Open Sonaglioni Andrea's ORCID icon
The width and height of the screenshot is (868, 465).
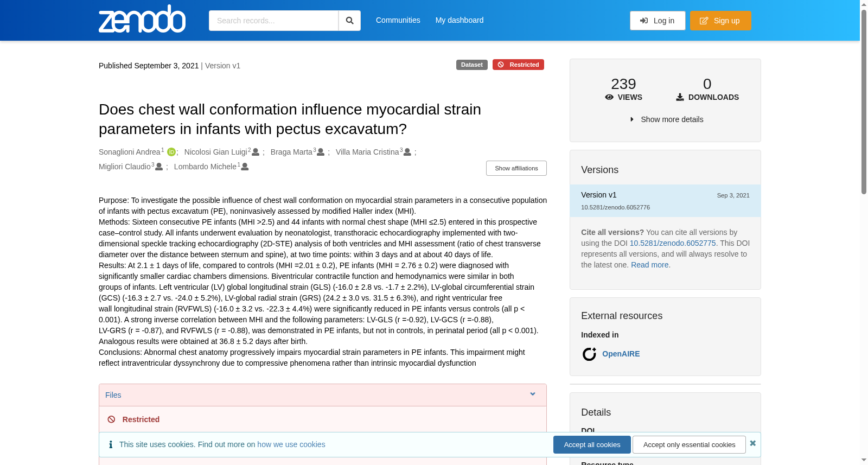(x=171, y=152)
